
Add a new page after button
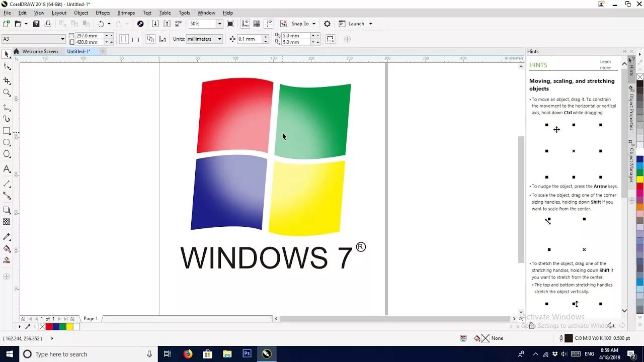click(72, 319)
